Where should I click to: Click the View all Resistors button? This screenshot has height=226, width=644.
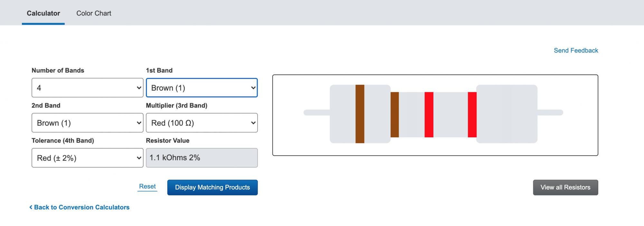point(565,187)
